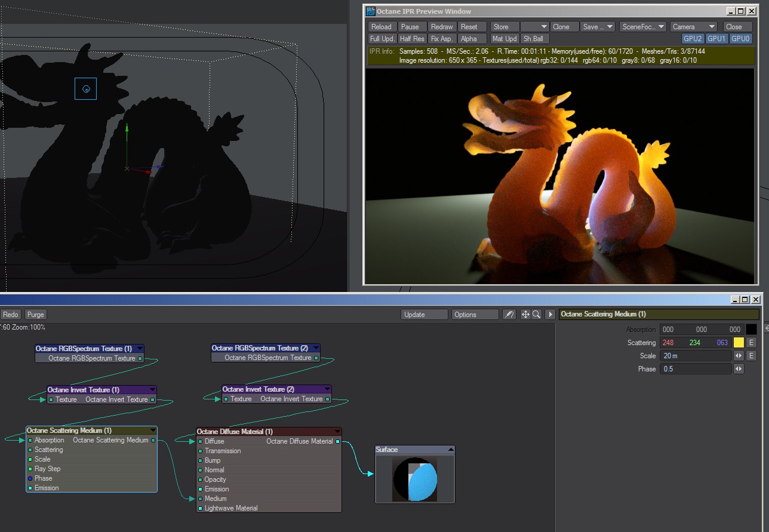Click the magnifier zoom icon in node editor

pyautogui.click(x=536, y=315)
